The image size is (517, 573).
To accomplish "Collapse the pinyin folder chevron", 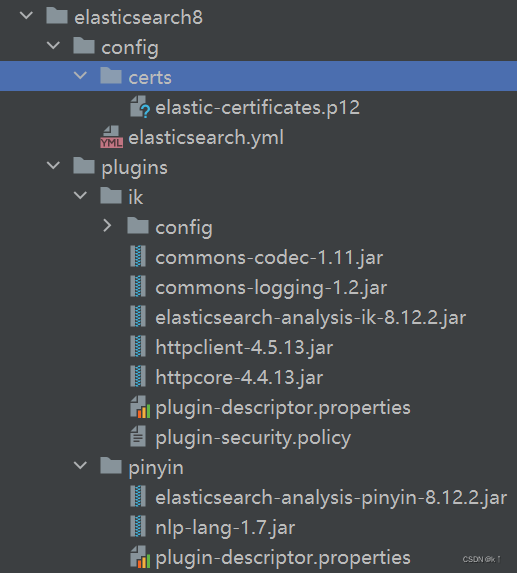I will tap(80, 465).
